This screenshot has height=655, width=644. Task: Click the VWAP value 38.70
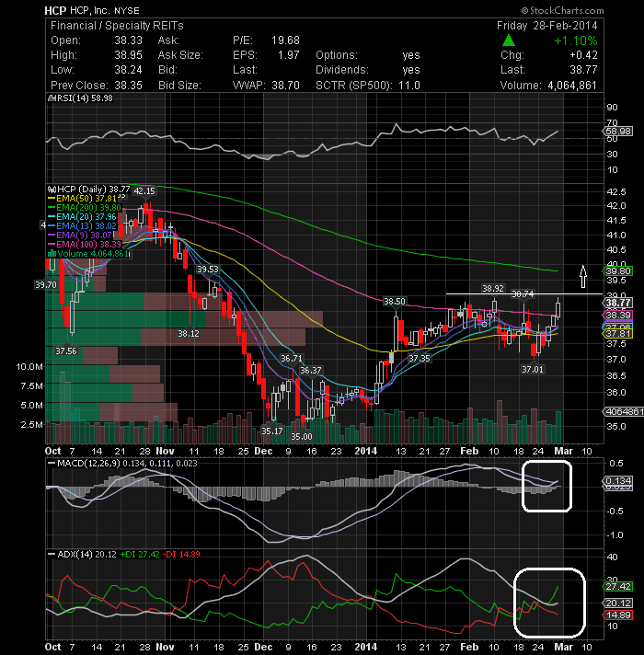tap(286, 86)
